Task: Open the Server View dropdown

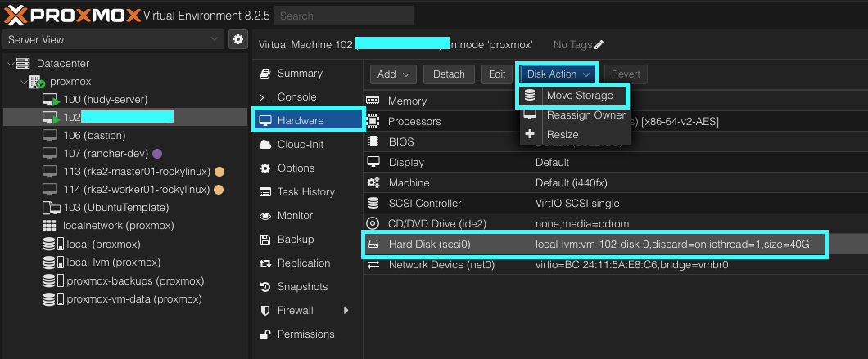Action: (112, 39)
